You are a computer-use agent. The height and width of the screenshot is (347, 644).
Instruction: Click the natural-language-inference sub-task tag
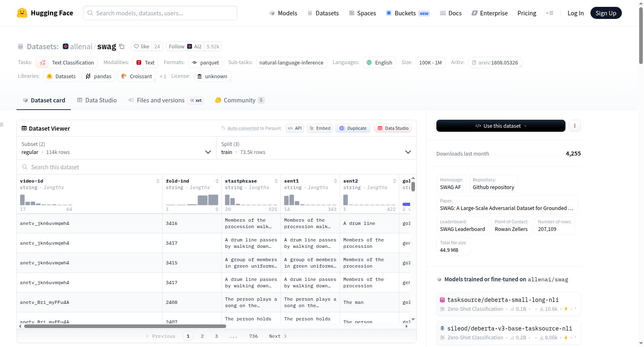click(291, 62)
